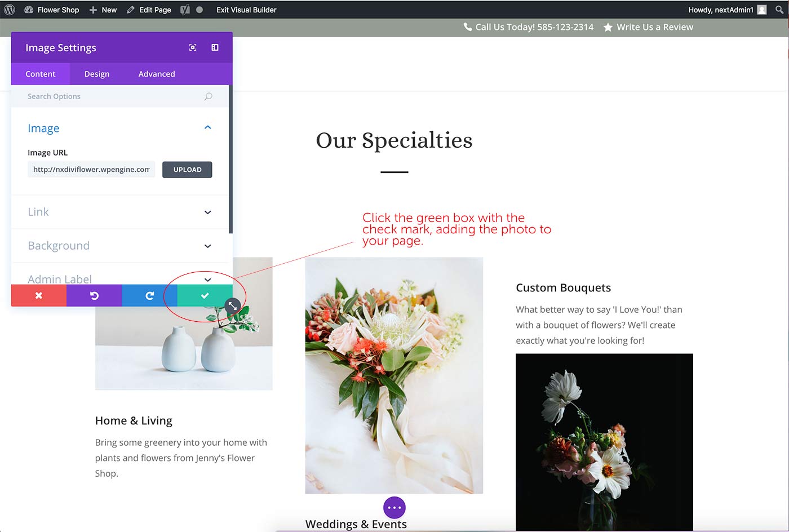The image size is (789, 532).
Task: Focus the Image URL input field
Action: [x=91, y=170]
